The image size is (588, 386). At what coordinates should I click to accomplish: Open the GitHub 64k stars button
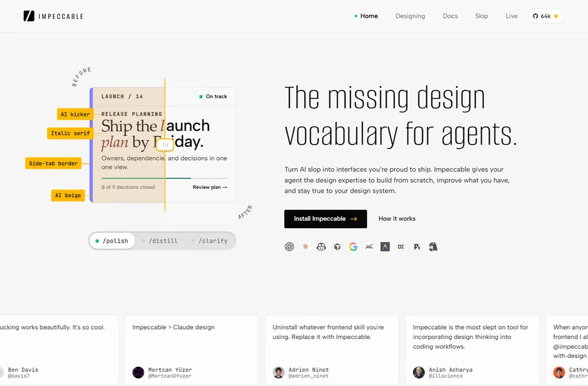point(546,16)
